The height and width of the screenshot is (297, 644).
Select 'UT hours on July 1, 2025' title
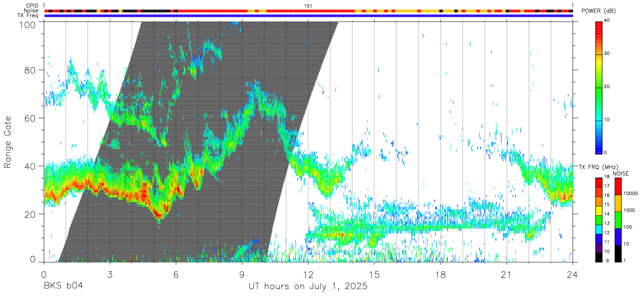click(x=308, y=287)
